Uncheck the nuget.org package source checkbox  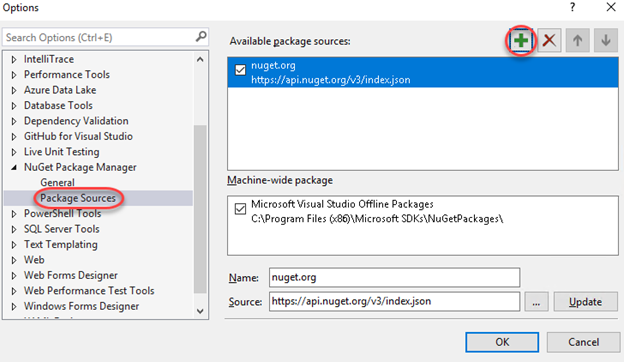click(240, 70)
